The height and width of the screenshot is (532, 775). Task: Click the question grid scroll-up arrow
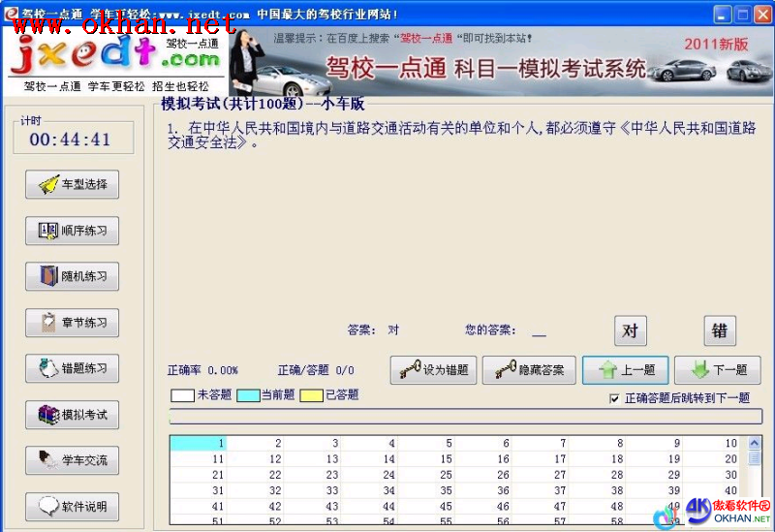(x=755, y=443)
